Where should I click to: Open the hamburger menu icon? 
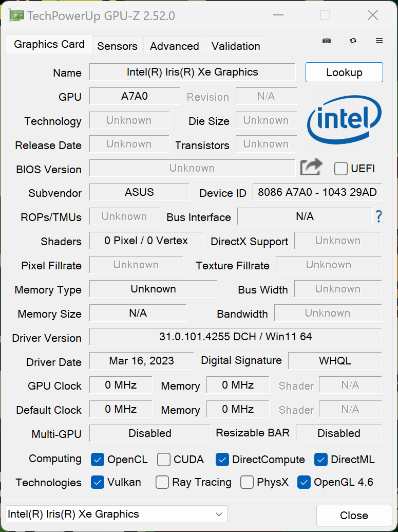pyautogui.click(x=380, y=41)
